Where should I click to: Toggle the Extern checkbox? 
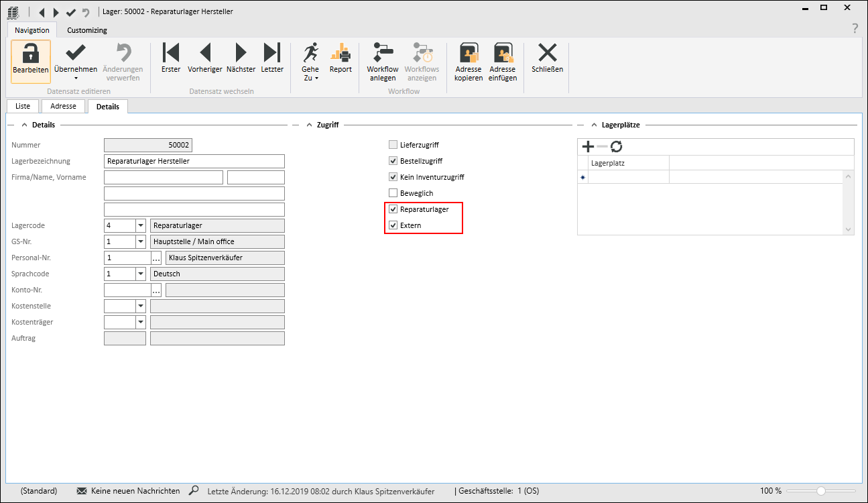tap(393, 225)
